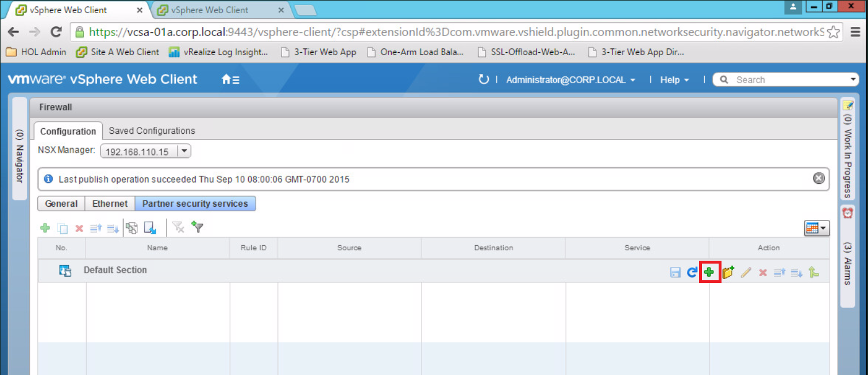Click the Rule ID column header
868x375 pixels.
[x=253, y=248]
